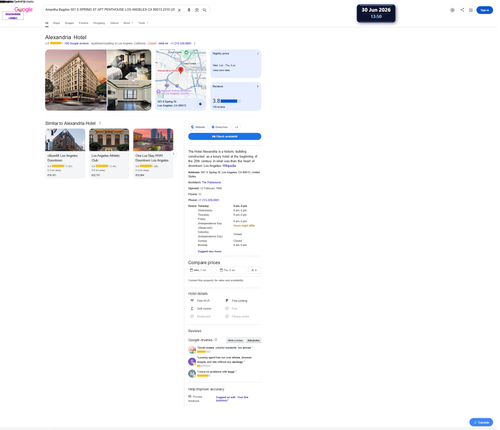This screenshot has height=430, width=500.
Task: Select the All results tab
Action: 47,23
